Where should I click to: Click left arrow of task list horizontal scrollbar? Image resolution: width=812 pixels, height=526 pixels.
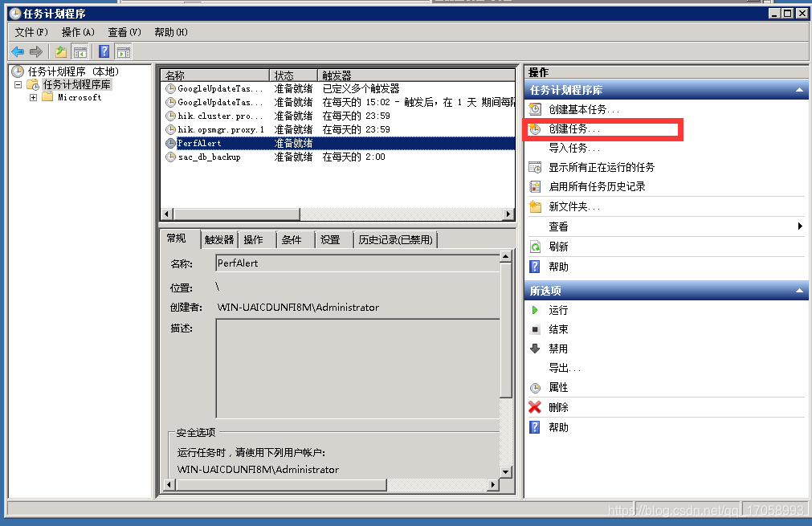pos(167,214)
